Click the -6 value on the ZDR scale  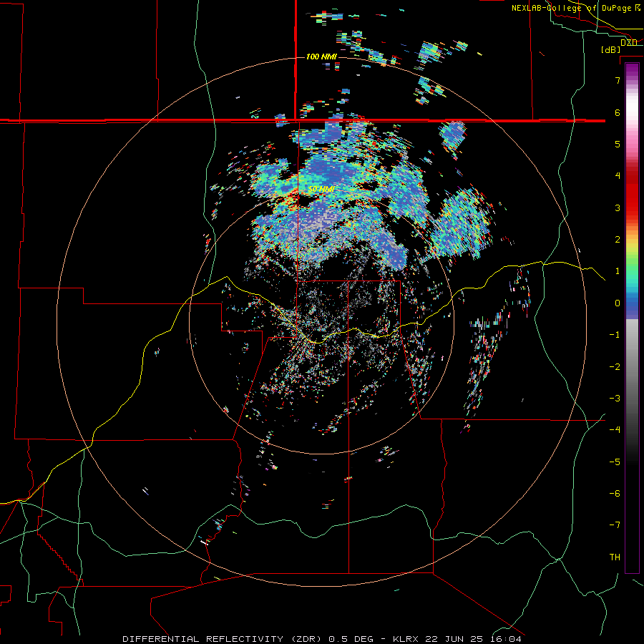615,494
